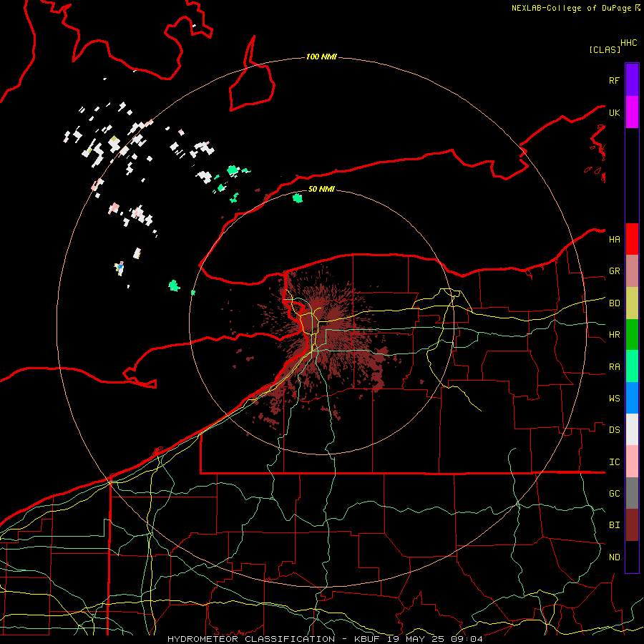Viewport: 644px width, 644px height.
Task: Click the HA legend label
Action: [614, 240]
